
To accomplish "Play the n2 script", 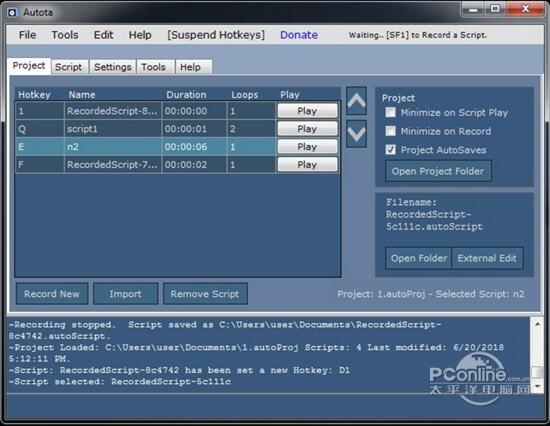I will 307,147.
